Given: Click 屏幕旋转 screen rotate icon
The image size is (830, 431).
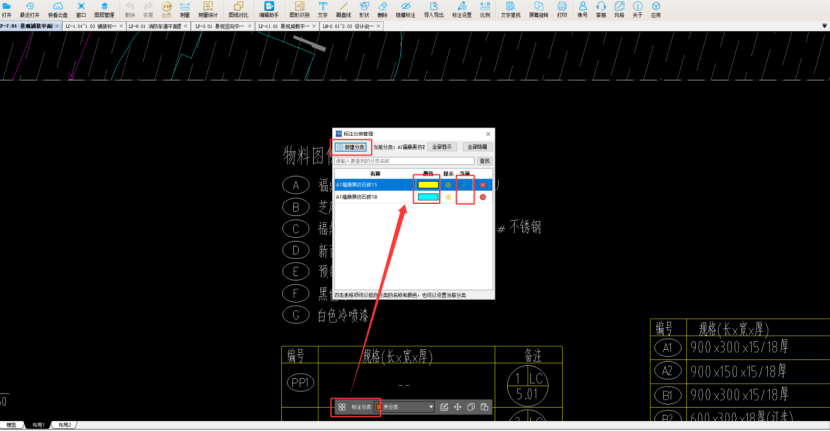Looking at the screenshot, I should tap(538, 9).
